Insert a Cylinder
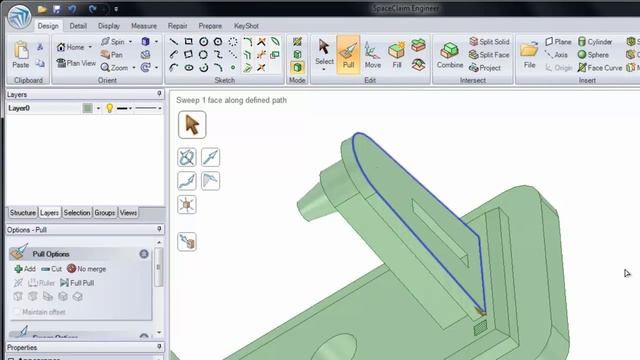The width and height of the screenshot is (640, 360). pyautogui.click(x=595, y=42)
